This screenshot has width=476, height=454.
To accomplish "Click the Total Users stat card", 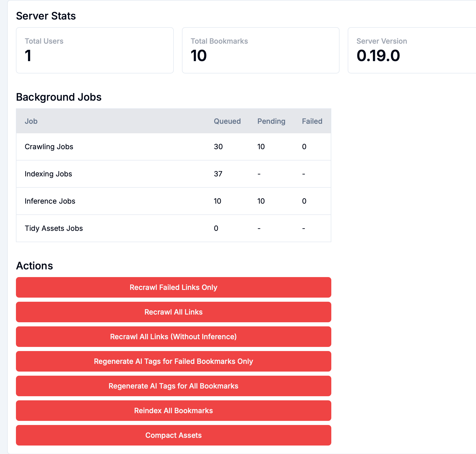I will pos(95,50).
